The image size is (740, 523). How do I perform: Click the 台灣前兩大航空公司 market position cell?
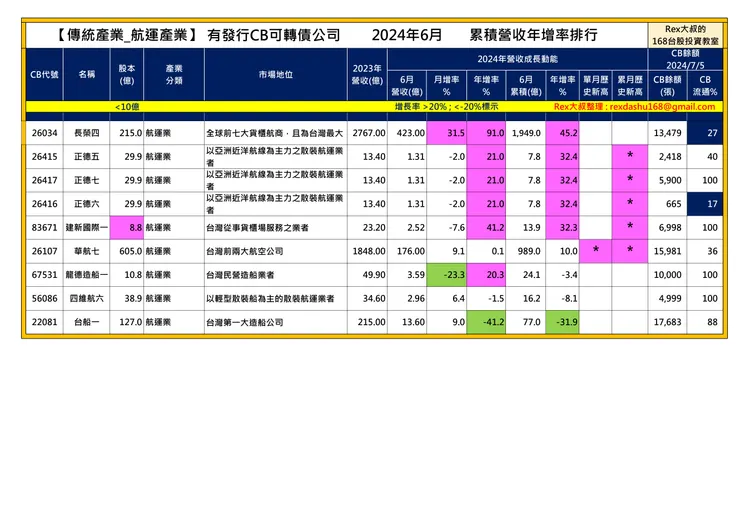tap(276, 251)
